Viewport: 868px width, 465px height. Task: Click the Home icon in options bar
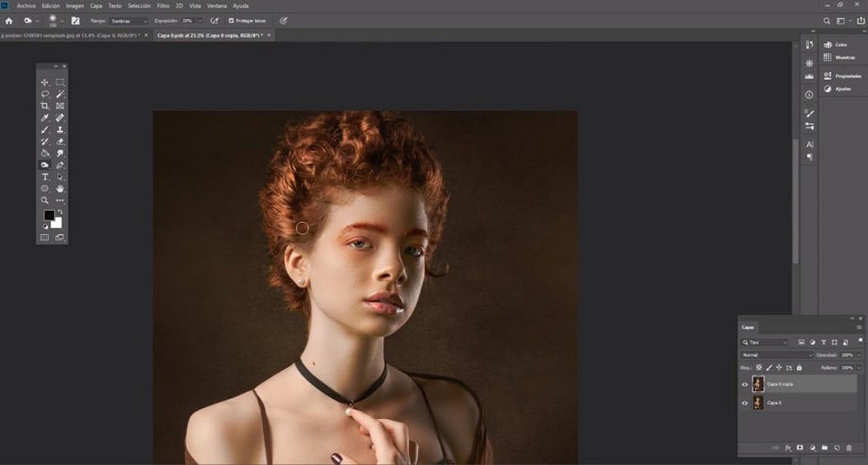pyautogui.click(x=9, y=21)
